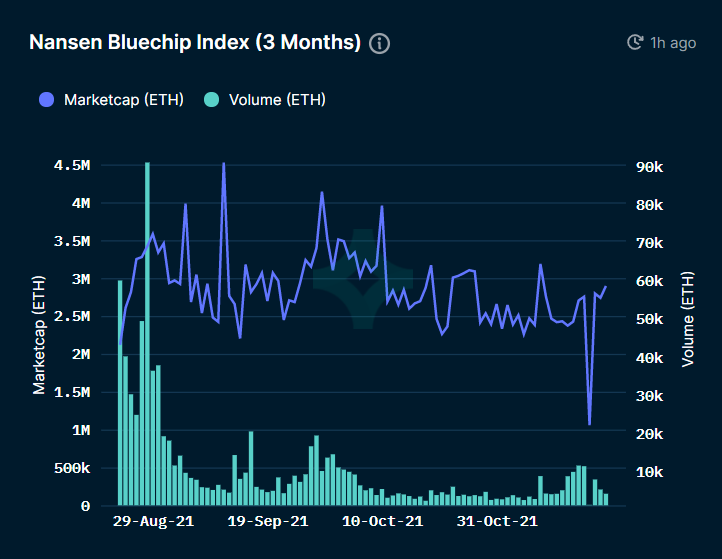Screen dimensions: 722x559
Task: Click the vertical 'Marketcap (ETH)' left axis title
Action: pyautogui.click(x=39, y=335)
